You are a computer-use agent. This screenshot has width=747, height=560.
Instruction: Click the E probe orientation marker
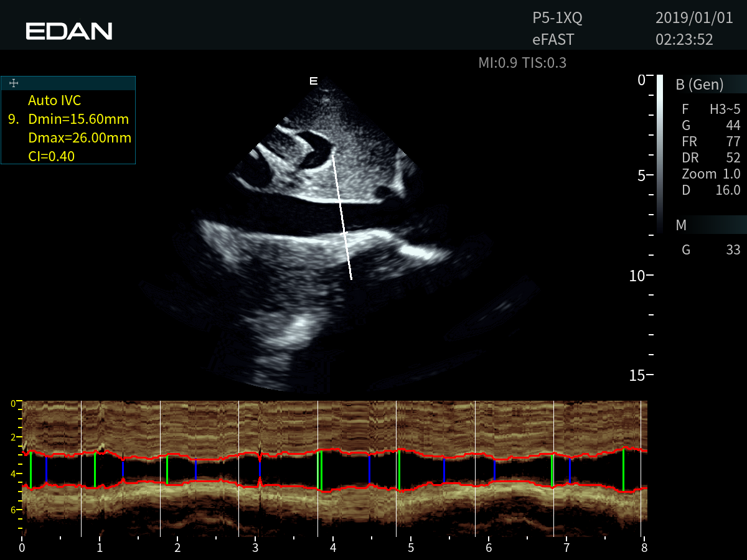pyautogui.click(x=314, y=81)
